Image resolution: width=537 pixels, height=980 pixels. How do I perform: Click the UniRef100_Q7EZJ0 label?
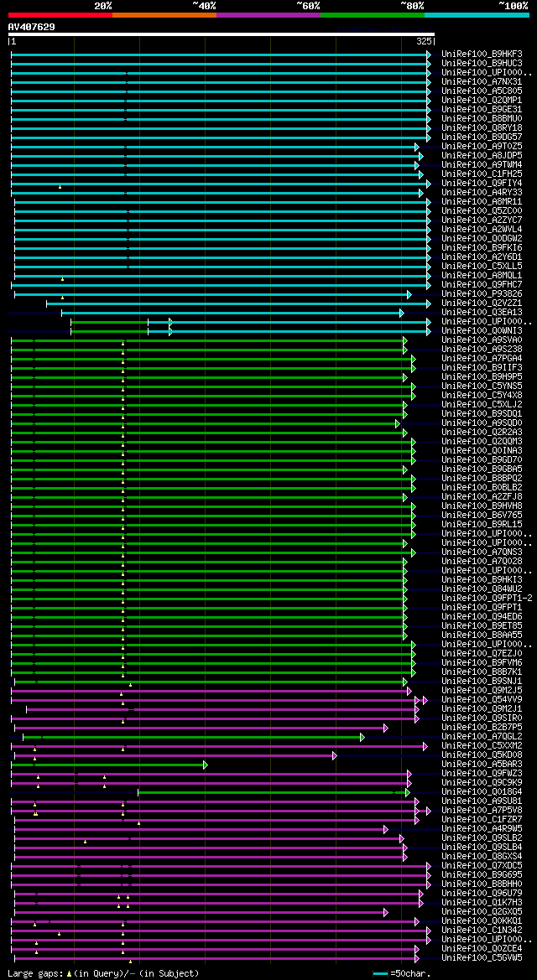tap(482, 654)
